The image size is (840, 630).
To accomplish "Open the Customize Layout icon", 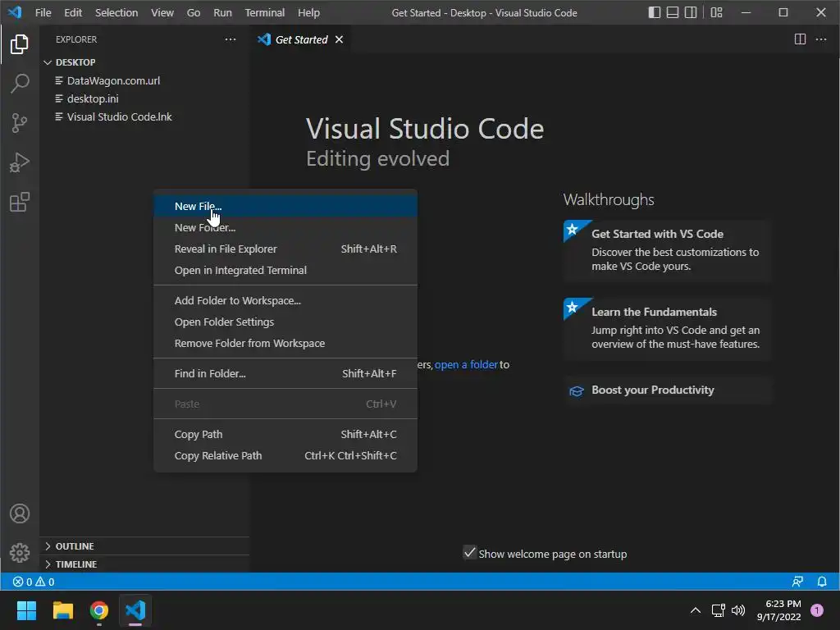I will click(x=716, y=12).
